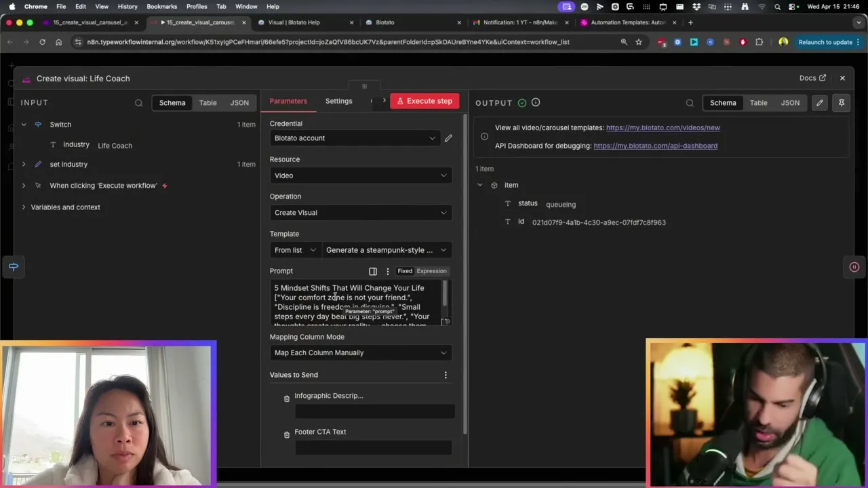Switch Prompt to Fixed mode
868x488 pixels.
pos(405,271)
